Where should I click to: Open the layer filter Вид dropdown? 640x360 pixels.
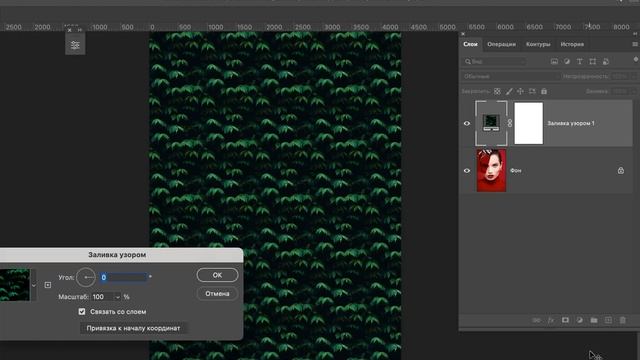pyautogui.click(x=495, y=62)
